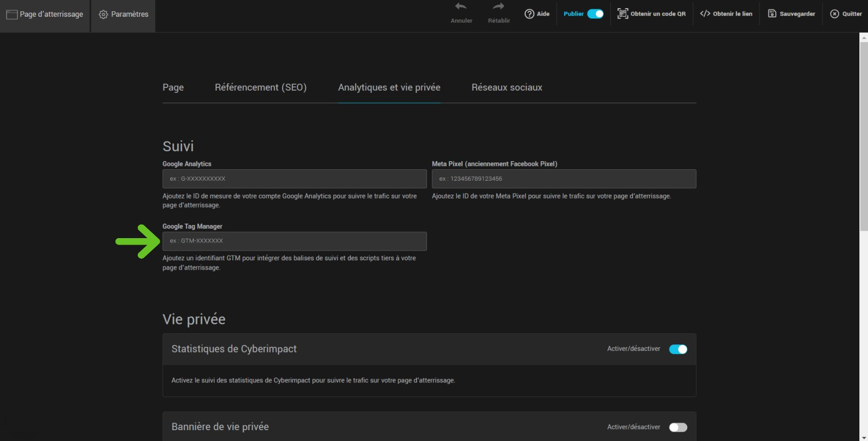Toggle the Publier switch
The width and height of the screenshot is (868, 441).
[595, 14]
